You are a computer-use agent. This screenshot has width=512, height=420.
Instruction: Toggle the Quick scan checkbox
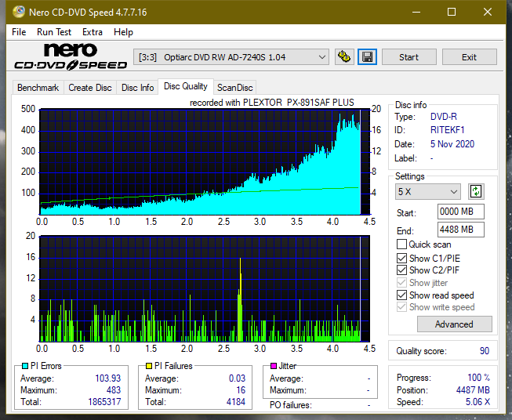point(401,244)
